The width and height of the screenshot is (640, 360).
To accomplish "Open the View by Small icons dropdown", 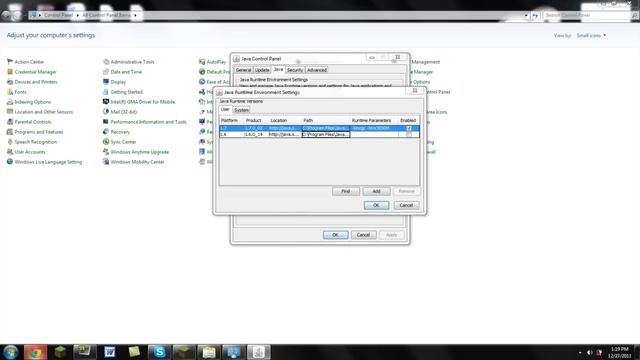I will tap(591, 36).
